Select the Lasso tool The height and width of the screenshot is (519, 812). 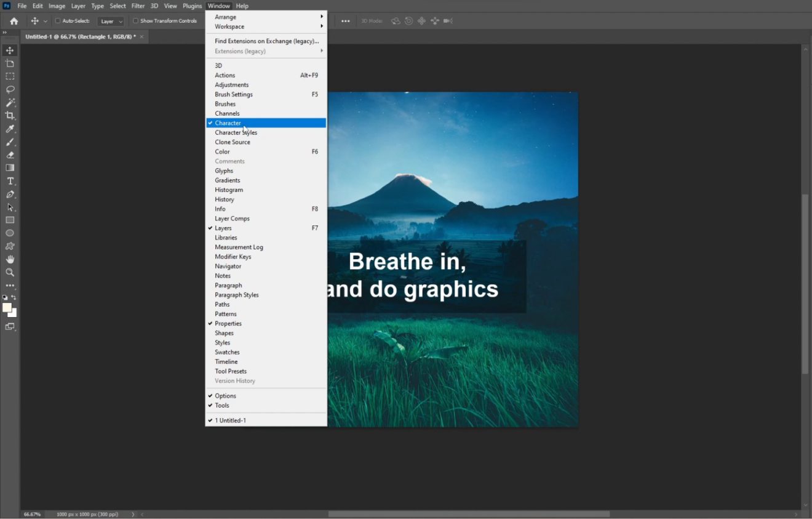[x=9, y=89]
